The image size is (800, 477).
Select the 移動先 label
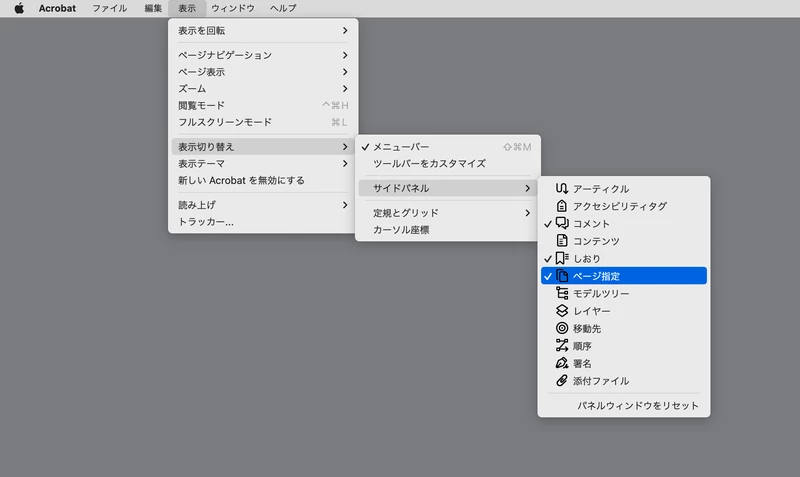click(587, 329)
